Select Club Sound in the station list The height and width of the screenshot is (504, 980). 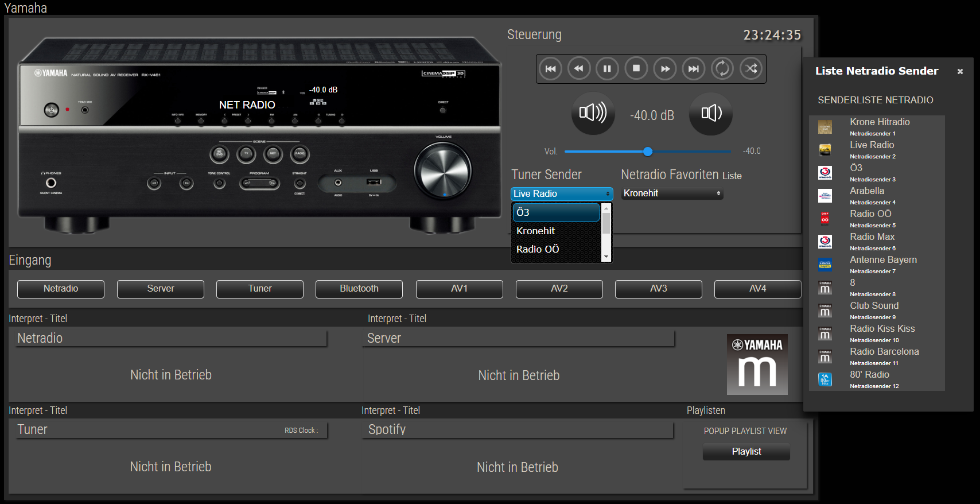[877, 311]
